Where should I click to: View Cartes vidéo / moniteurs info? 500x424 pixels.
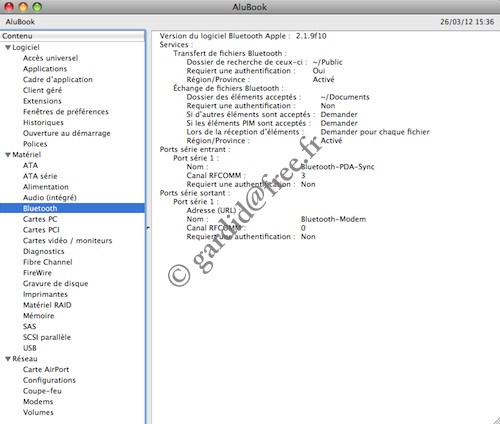(x=67, y=241)
